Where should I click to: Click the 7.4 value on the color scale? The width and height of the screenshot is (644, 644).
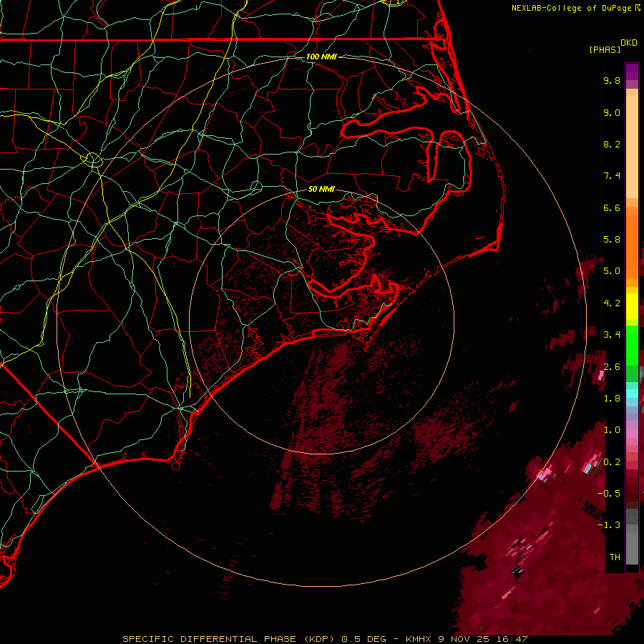coord(612,176)
